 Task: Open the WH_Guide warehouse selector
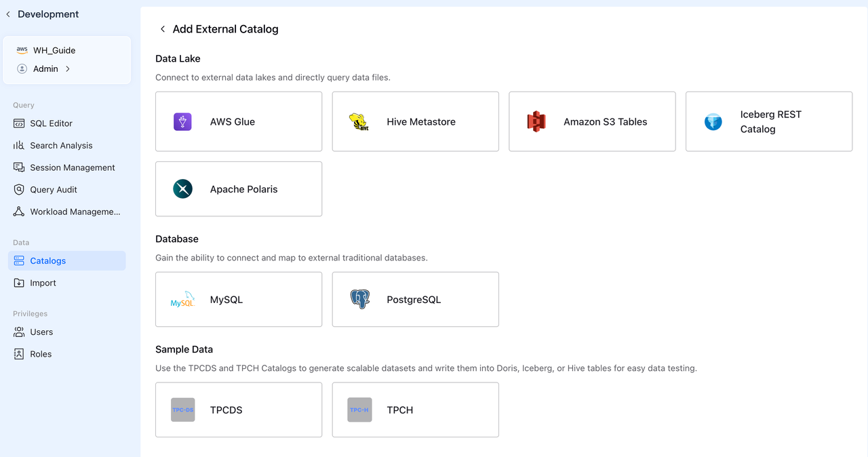[x=54, y=50]
